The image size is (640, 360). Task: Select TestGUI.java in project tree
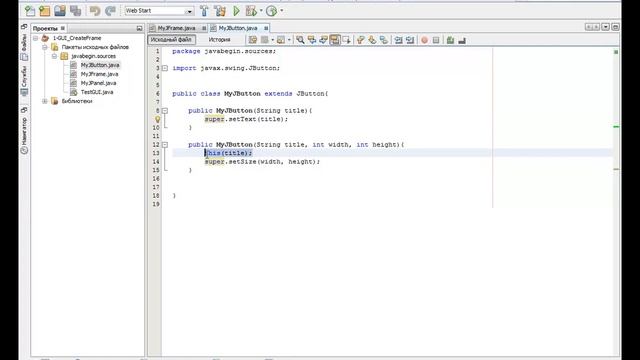coord(97,92)
